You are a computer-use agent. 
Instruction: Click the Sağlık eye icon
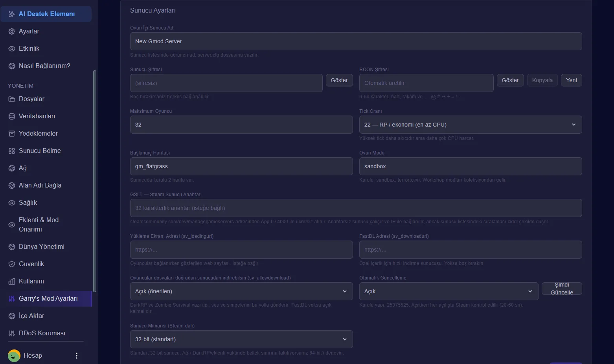[12, 203]
